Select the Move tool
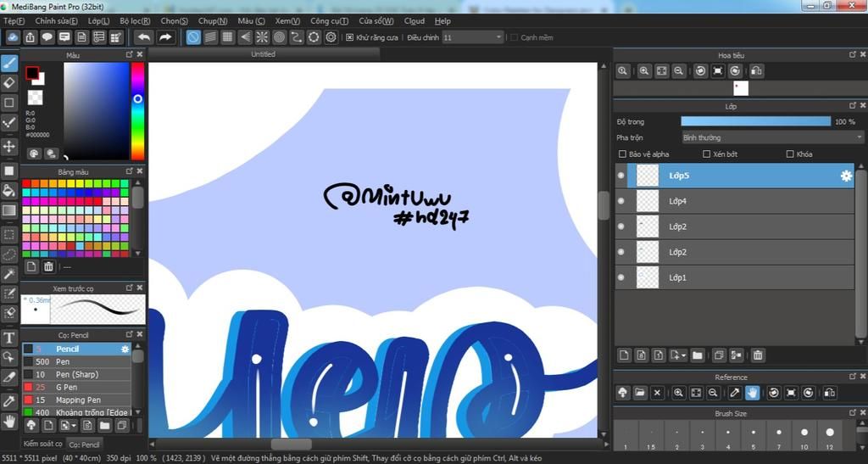Image resolution: width=868 pixels, height=464 pixels. pos(9,146)
